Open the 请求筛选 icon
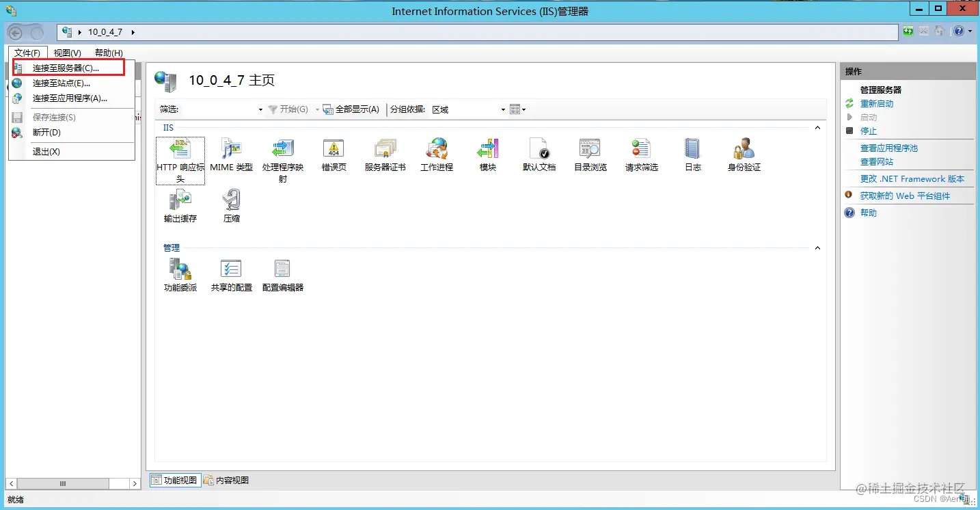This screenshot has width=980, height=510. tap(642, 149)
